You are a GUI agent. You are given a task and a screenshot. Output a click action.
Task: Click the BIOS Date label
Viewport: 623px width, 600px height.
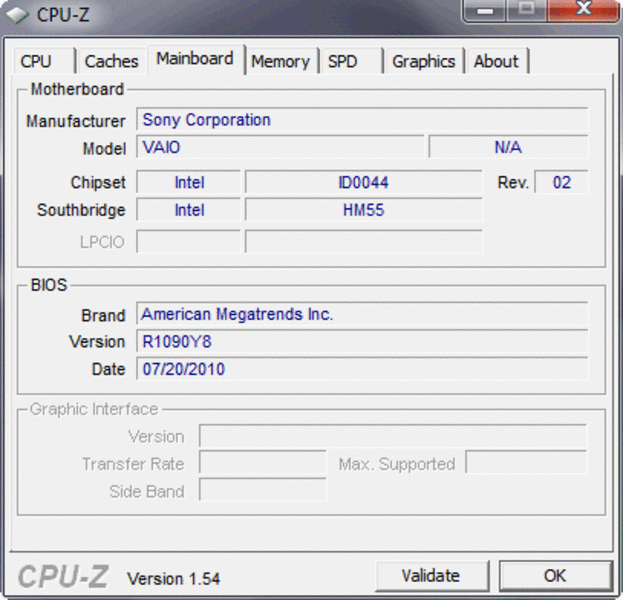(x=108, y=369)
